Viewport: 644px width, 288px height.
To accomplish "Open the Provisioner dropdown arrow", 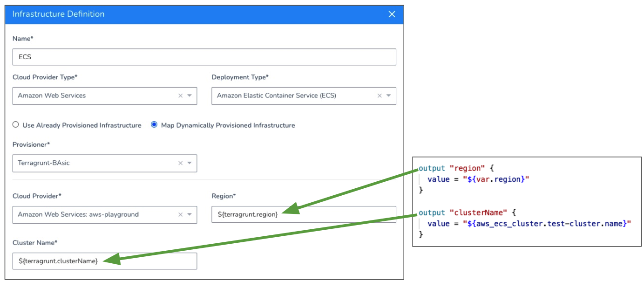I will [190, 163].
